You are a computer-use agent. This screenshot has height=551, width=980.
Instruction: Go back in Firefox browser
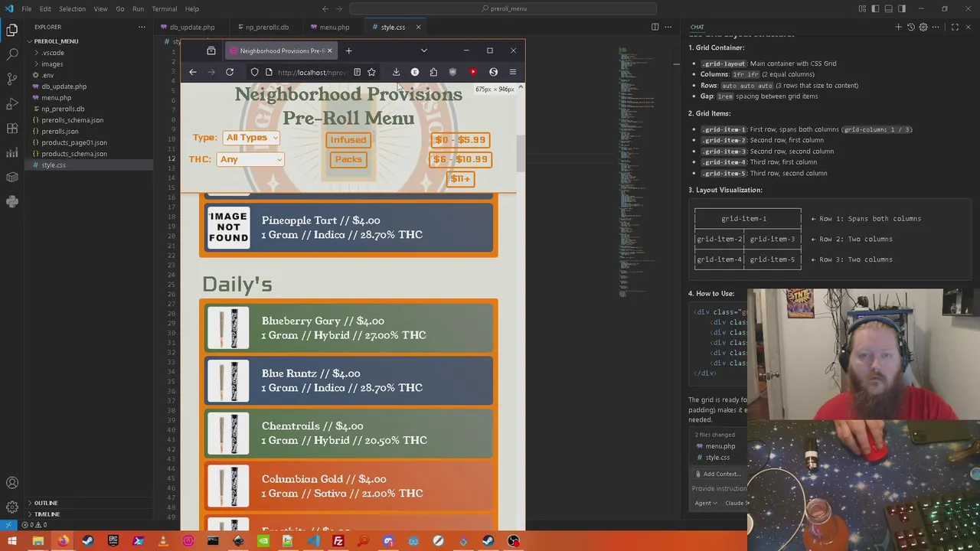[193, 72]
